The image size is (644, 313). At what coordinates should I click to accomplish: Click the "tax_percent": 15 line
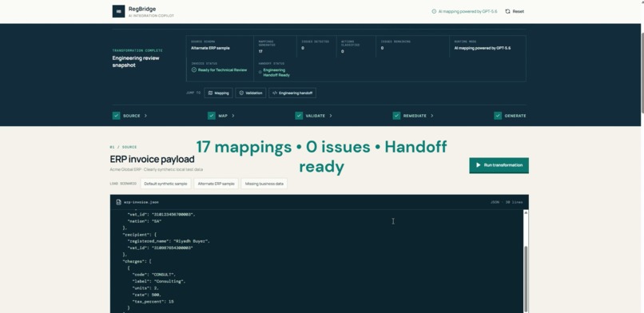(153, 302)
